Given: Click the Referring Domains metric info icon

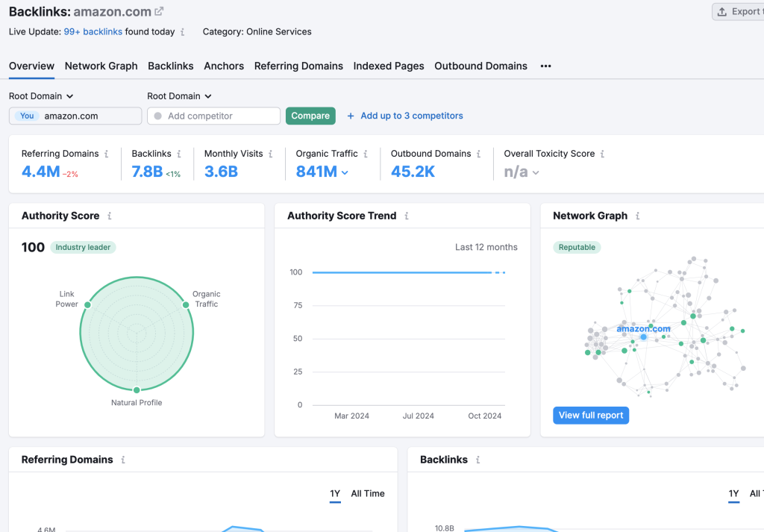Looking at the screenshot, I should 110,154.
